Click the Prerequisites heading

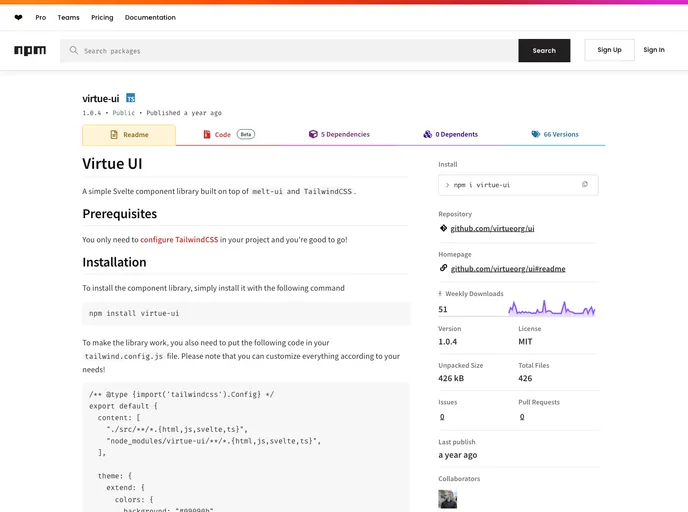click(120, 214)
